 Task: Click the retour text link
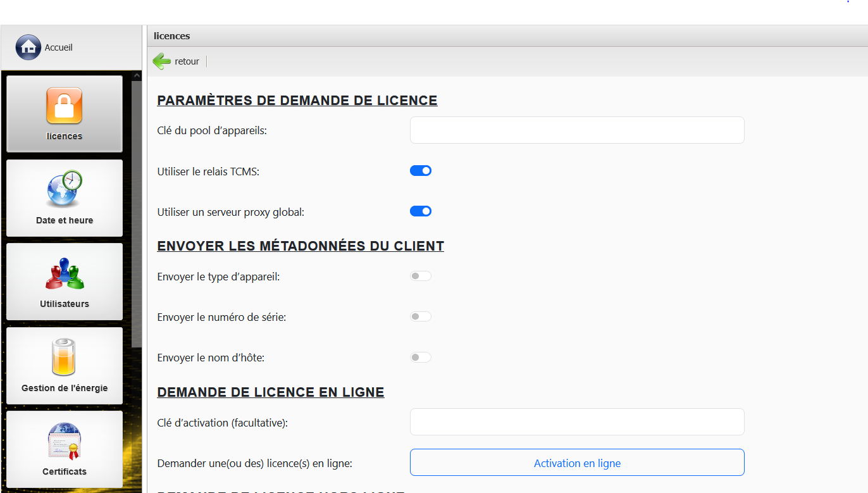coord(187,61)
